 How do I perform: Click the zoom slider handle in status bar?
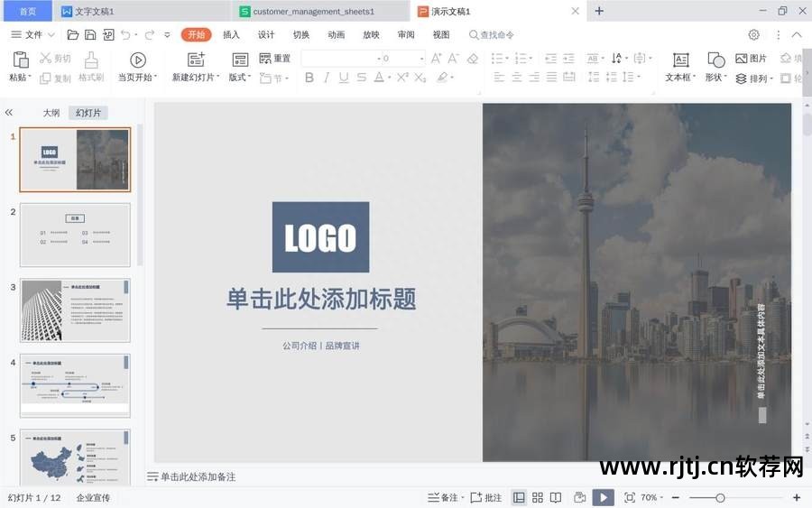tap(720, 497)
